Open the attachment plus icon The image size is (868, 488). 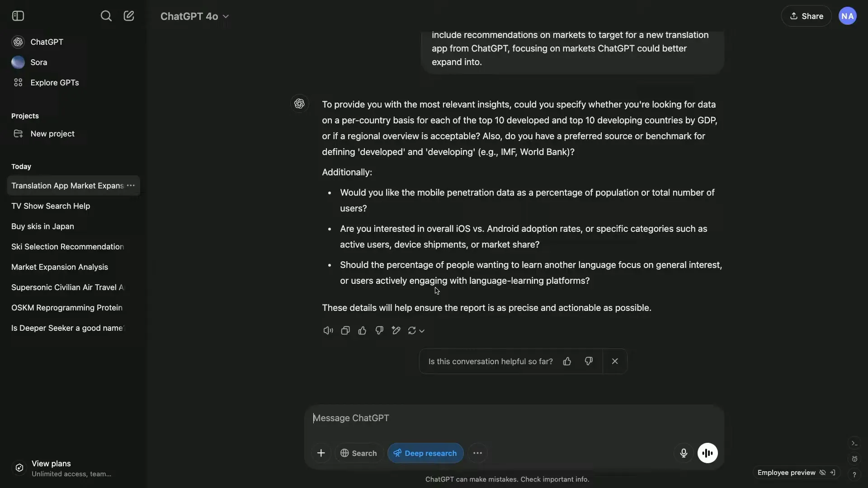click(321, 453)
